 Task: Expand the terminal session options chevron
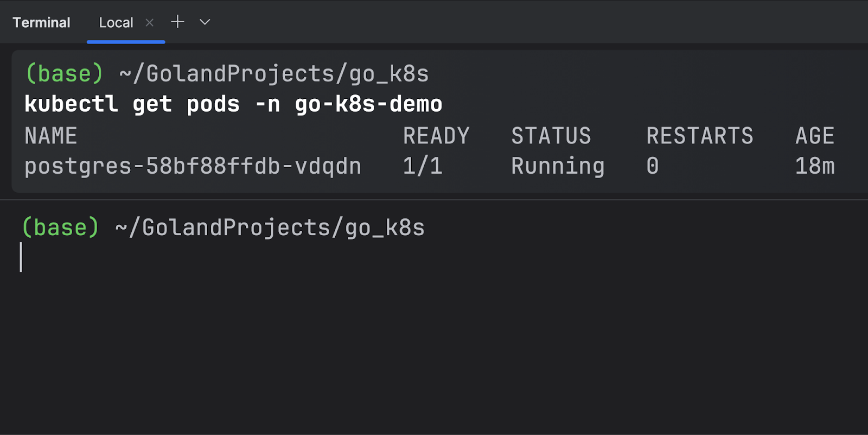(205, 22)
